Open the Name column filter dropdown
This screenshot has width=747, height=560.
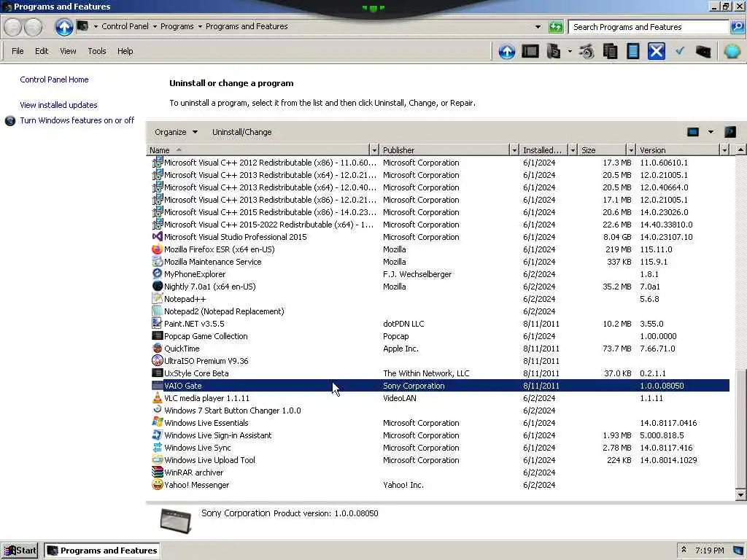tap(374, 150)
